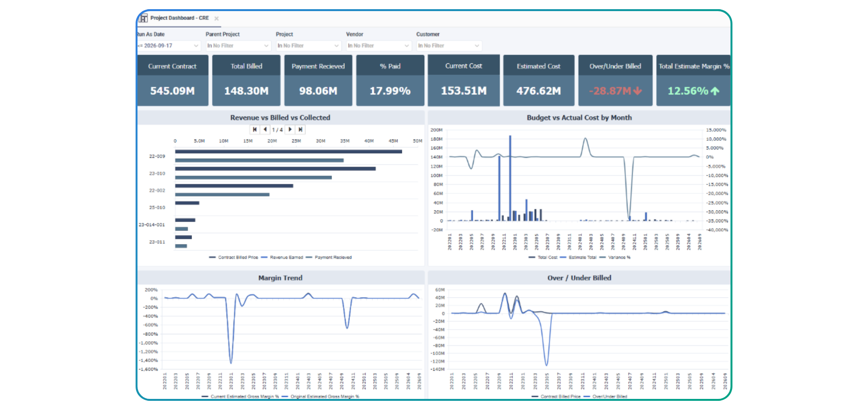Click the Current Contract 545.09M card

pos(173,81)
